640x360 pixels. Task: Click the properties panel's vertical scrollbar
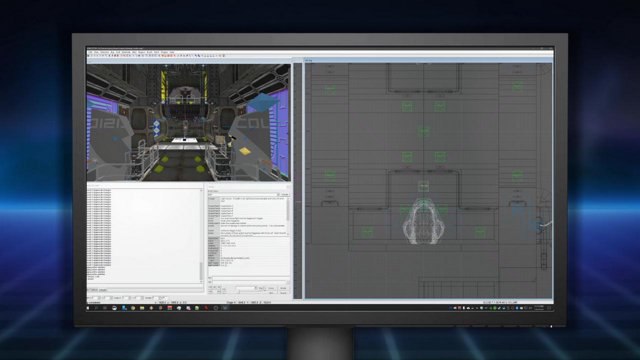coord(288,216)
